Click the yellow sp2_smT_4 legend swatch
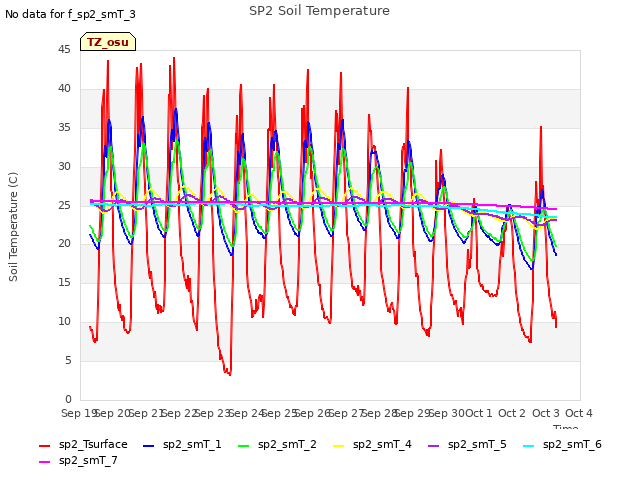The width and height of the screenshot is (640, 480). click(339, 446)
